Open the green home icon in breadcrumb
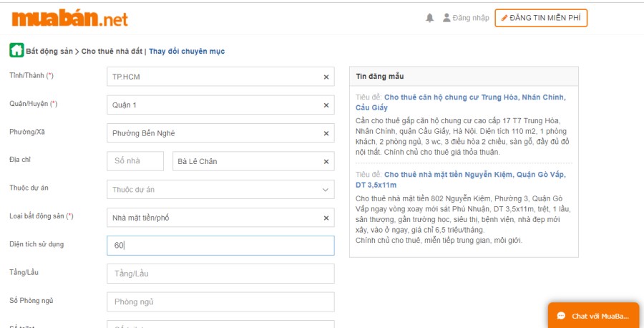The height and width of the screenshot is (328, 644). pos(17,51)
